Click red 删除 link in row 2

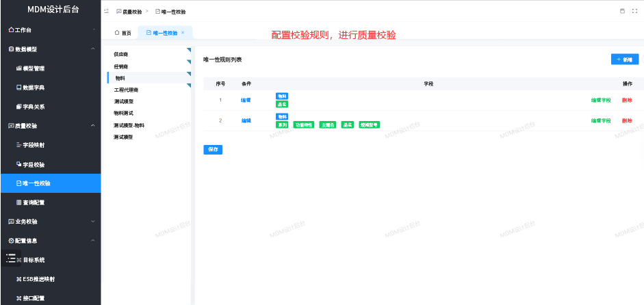click(627, 121)
